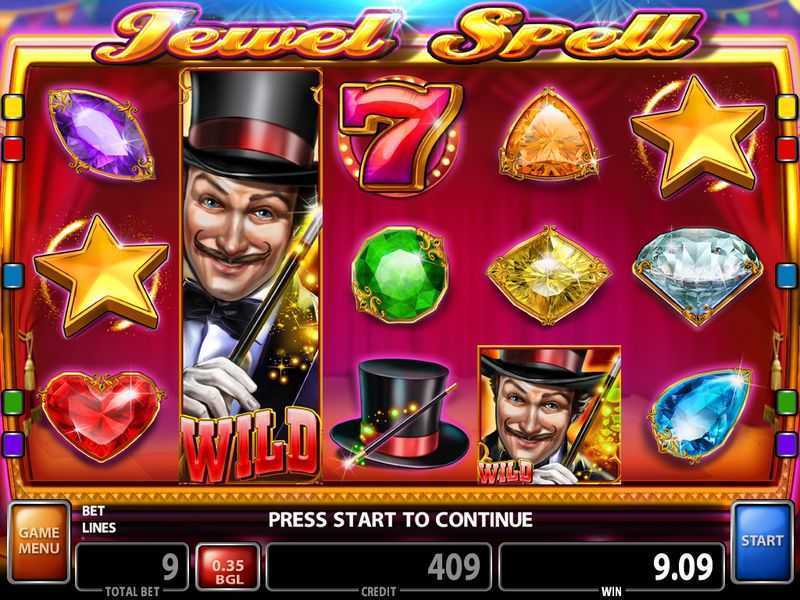Change the 0.35 BGL denomination
Image resolution: width=800 pixels, height=600 pixels.
coord(228,567)
